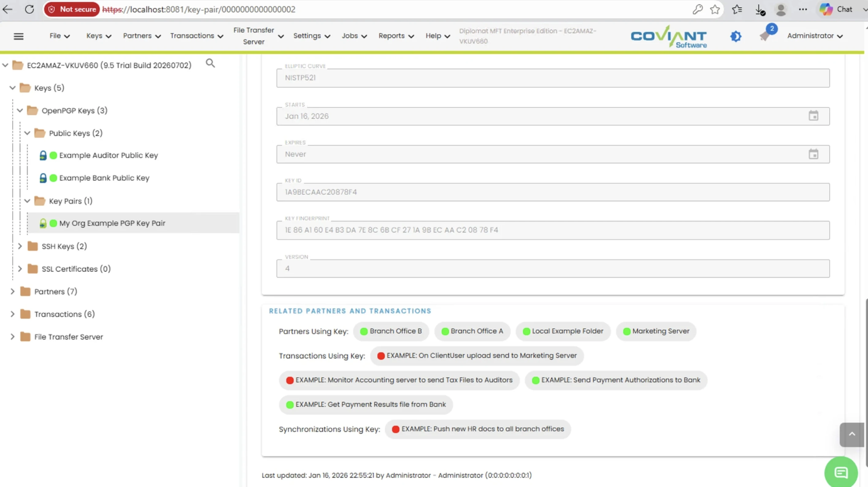
Task: Open the Keys menu
Action: [x=99, y=36]
